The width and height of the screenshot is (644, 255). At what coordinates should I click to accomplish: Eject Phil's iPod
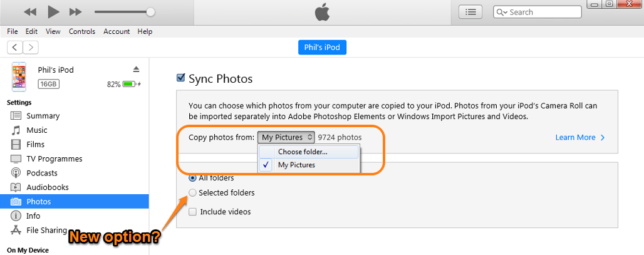pyautogui.click(x=137, y=69)
